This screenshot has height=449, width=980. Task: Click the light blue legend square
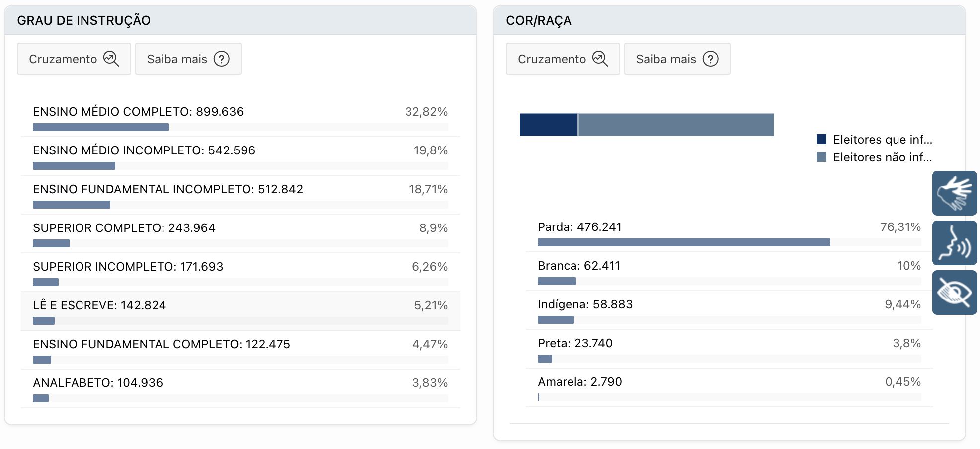point(821,157)
